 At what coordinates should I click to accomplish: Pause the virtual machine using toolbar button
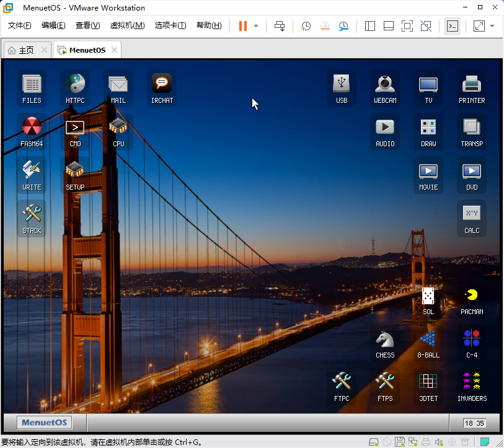point(242,26)
